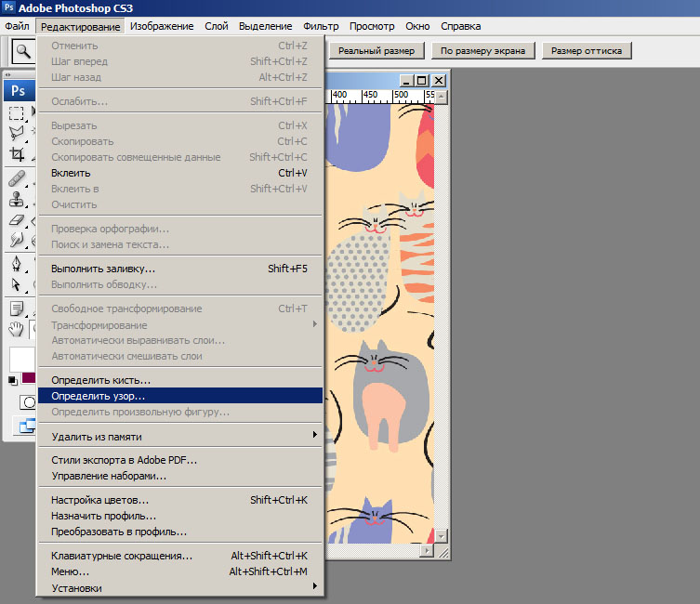Open the Файл menu
700x604 pixels.
pos(17,26)
